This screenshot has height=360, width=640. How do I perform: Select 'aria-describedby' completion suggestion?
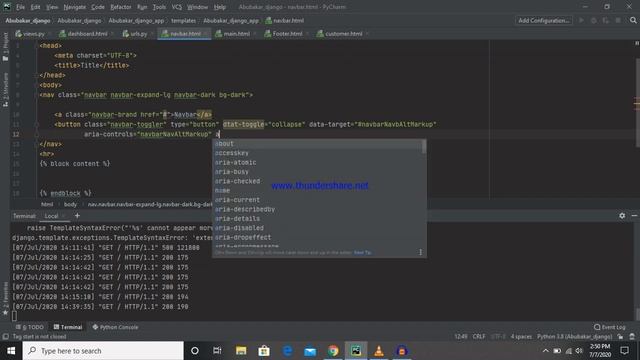(x=317, y=209)
